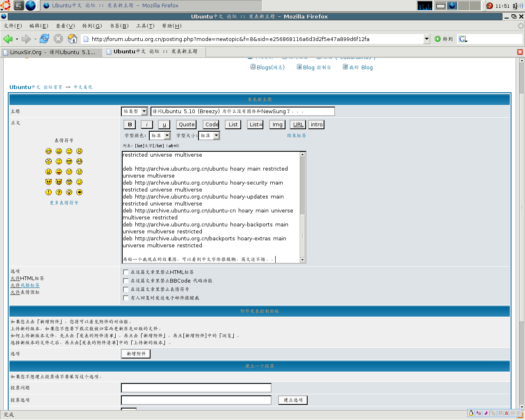Image resolution: width=525 pixels, height=420 pixels.
Task: Open the 查看(V) menu
Action: point(65,26)
